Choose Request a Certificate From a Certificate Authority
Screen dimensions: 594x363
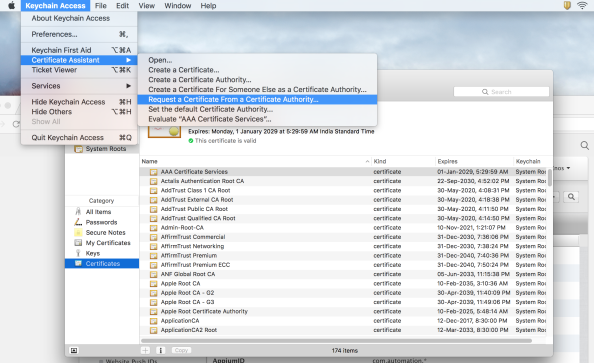[x=257, y=99]
